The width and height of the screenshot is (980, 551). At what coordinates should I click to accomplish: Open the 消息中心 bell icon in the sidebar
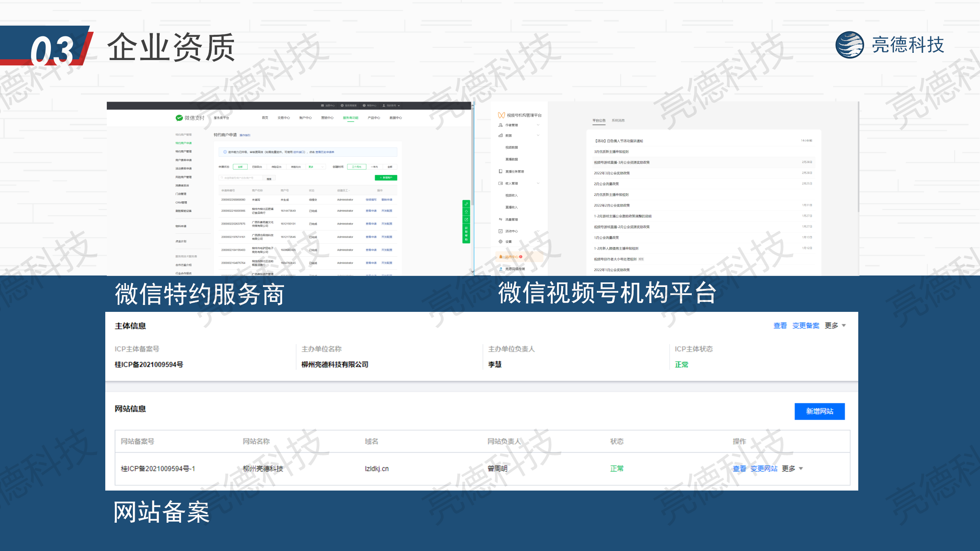501,256
